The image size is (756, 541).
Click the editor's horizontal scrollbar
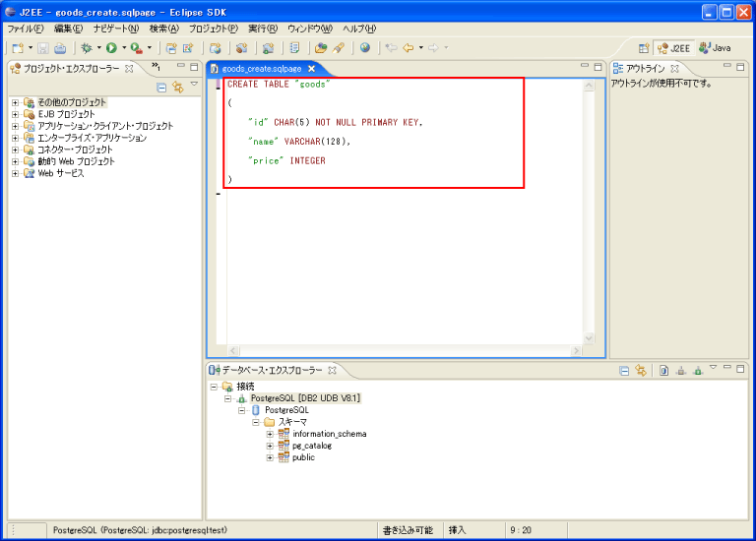(x=404, y=350)
